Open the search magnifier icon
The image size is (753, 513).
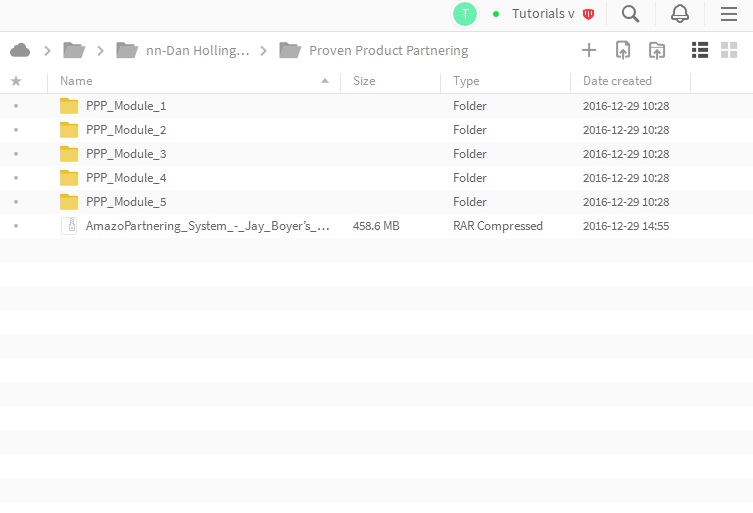pyautogui.click(x=630, y=14)
